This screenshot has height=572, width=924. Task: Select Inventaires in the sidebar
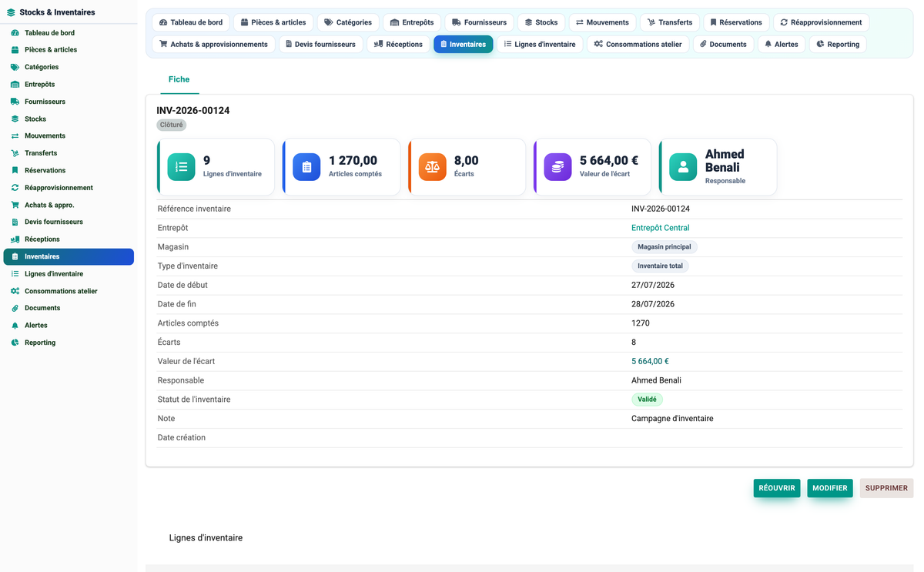pyautogui.click(x=69, y=256)
